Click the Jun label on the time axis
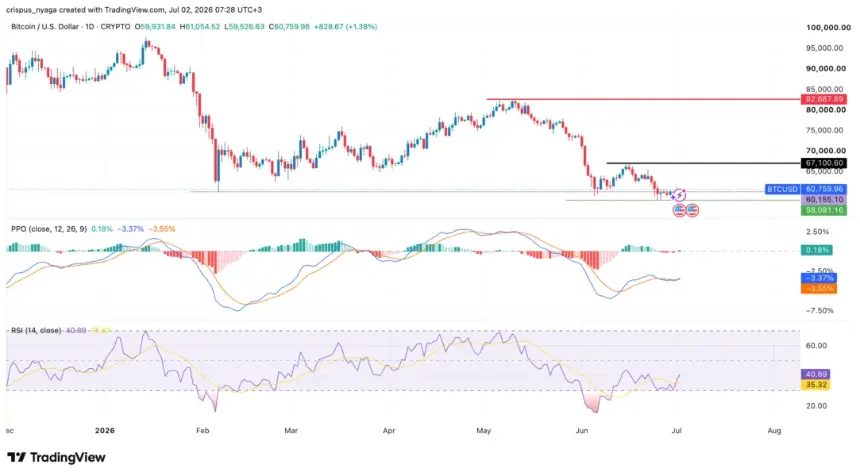 [582, 430]
